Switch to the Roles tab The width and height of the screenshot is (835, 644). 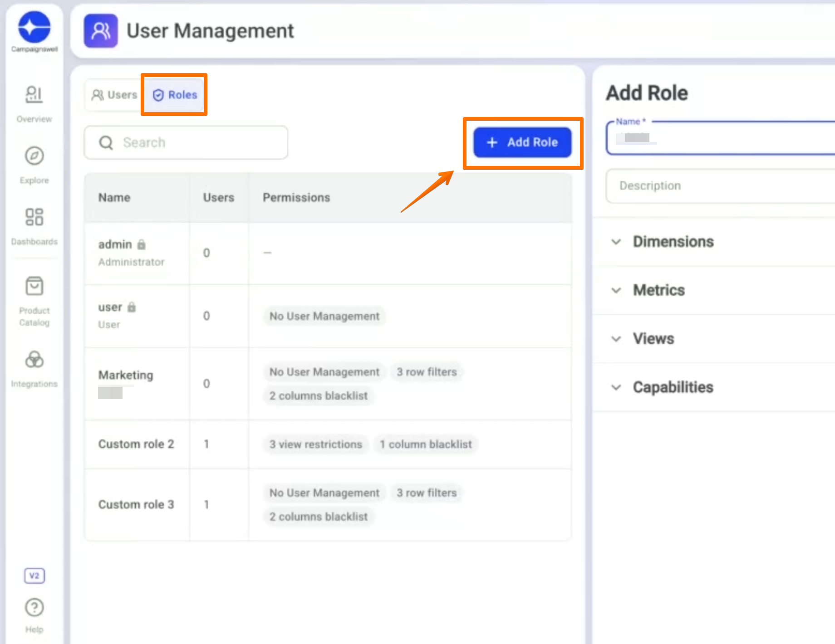pos(175,95)
